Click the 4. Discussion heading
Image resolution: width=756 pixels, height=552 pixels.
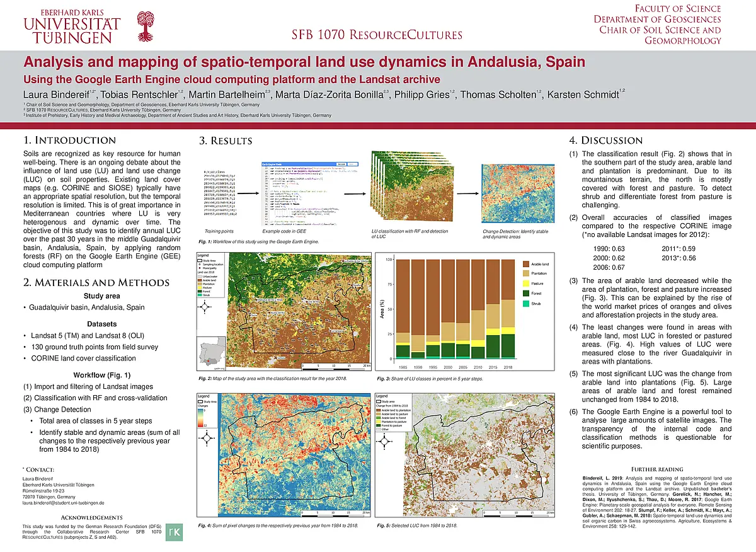pyautogui.click(x=606, y=141)
